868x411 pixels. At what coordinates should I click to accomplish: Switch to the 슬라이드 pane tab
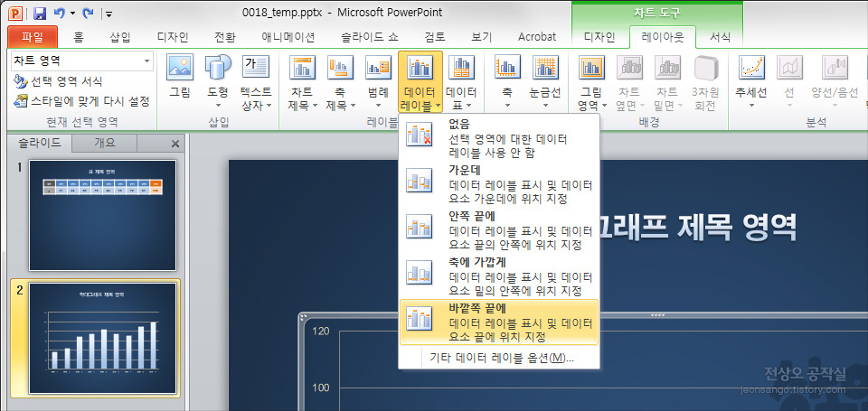click(x=39, y=144)
